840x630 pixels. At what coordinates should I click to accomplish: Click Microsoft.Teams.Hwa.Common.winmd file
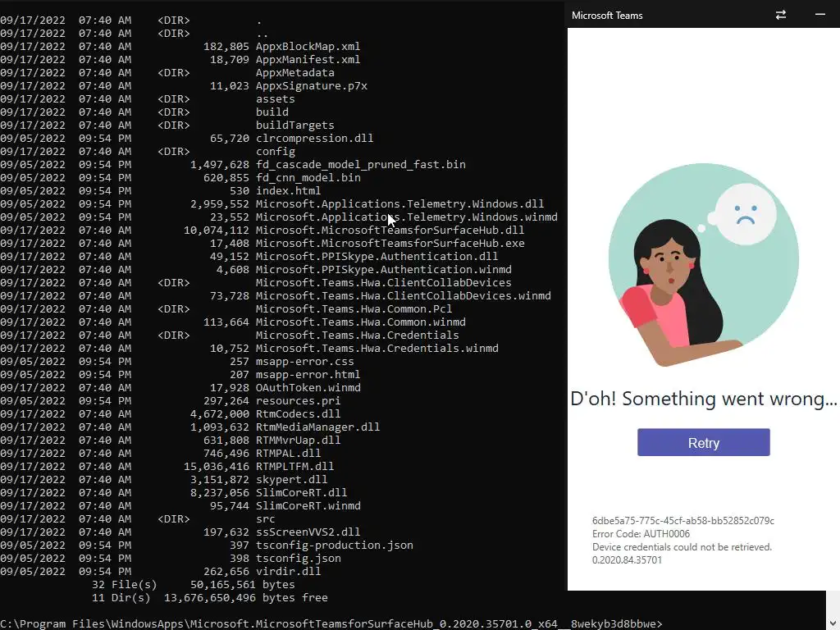coord(361,322)
